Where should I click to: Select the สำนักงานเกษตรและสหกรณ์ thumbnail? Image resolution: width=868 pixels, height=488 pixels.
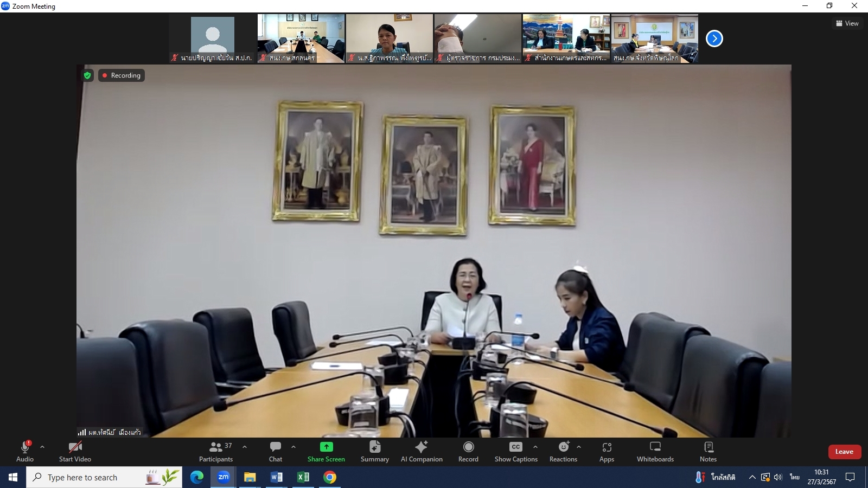[x=566, y=38]
